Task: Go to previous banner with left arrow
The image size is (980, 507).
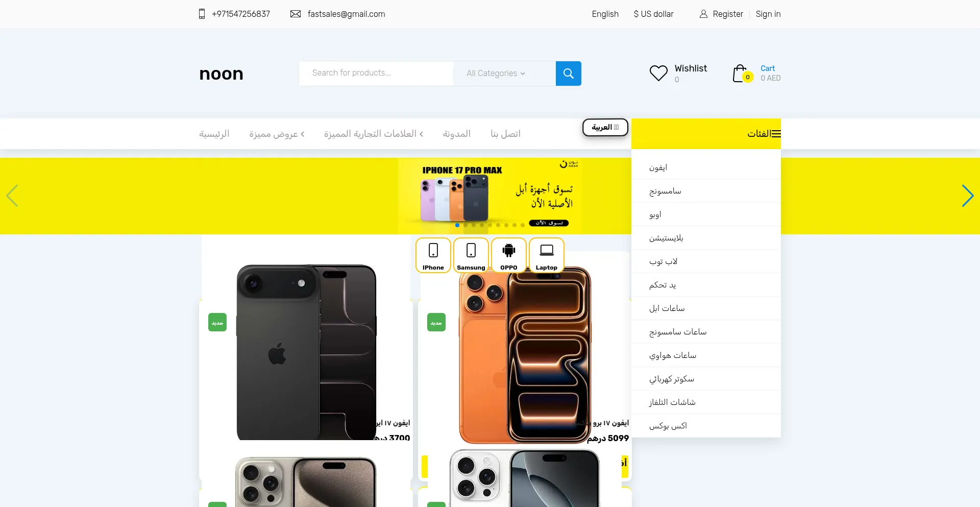Action: pos(12,196)
